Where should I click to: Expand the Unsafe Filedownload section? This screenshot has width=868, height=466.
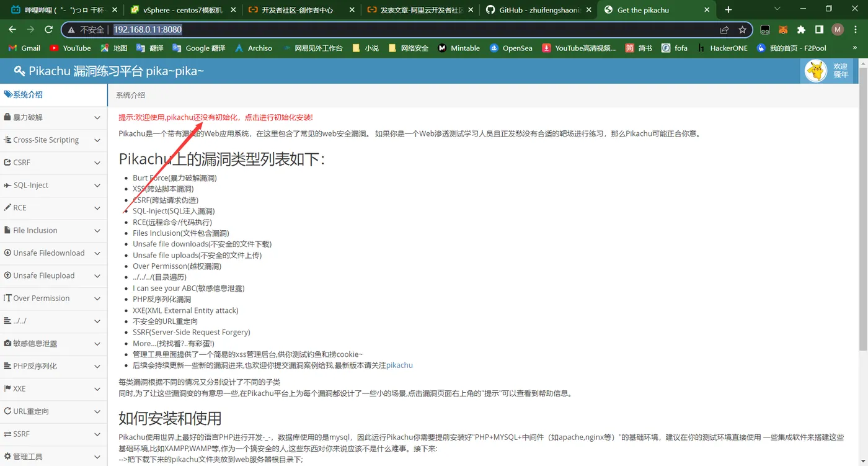tap(53, 253)
